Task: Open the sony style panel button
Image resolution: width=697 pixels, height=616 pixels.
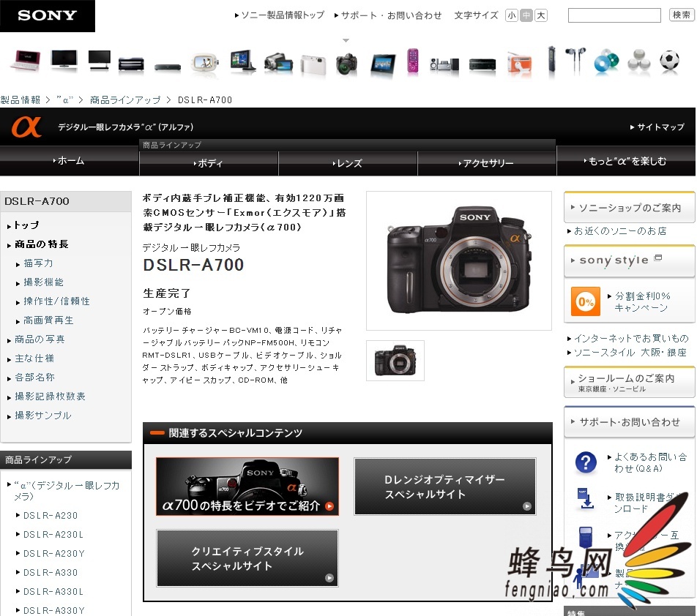Action: point(629,260)
